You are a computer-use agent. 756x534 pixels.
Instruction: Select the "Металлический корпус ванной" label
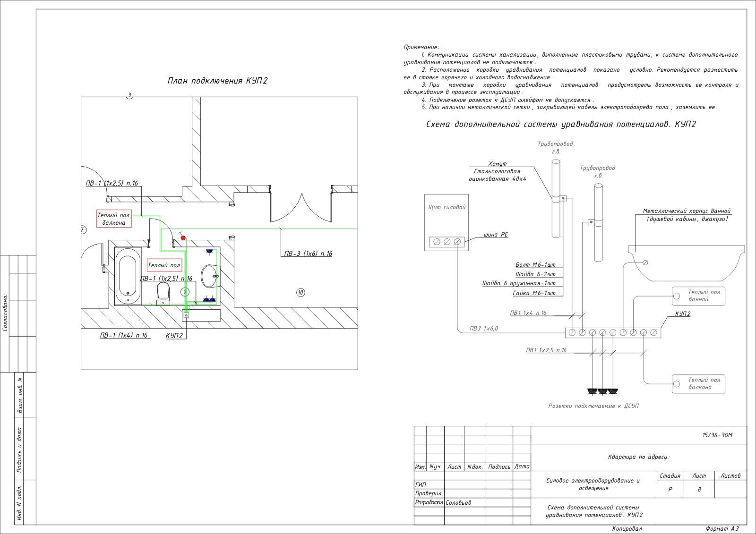(x=687, y=215)
